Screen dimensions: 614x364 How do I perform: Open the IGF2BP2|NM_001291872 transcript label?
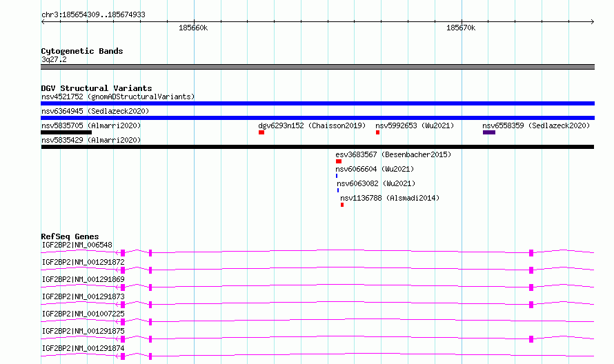pyautogui.click(x=83, y=262)
